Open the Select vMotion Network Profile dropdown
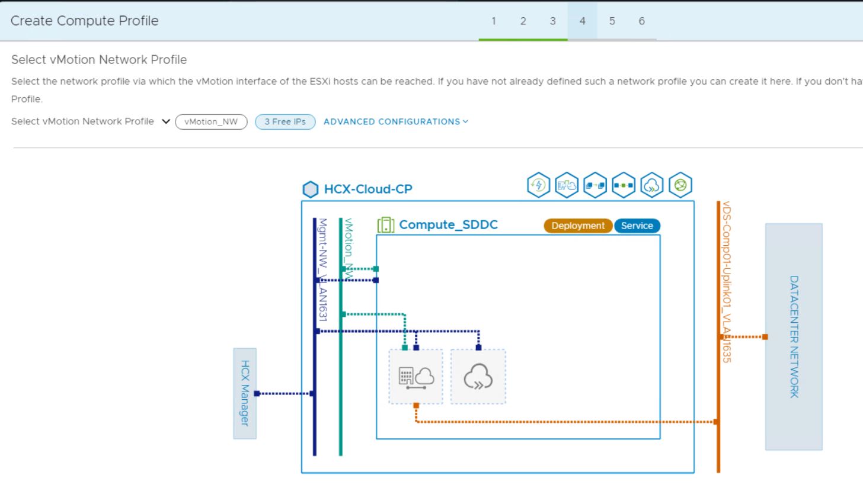Viewport: 863px width, 504px height. coord(166,121)
